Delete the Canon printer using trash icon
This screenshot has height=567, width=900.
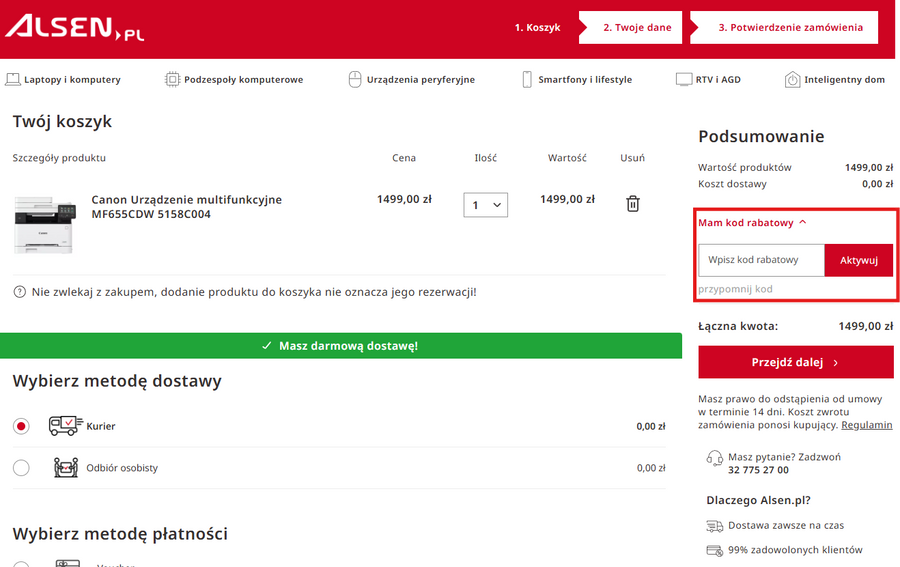click(632, 204)
